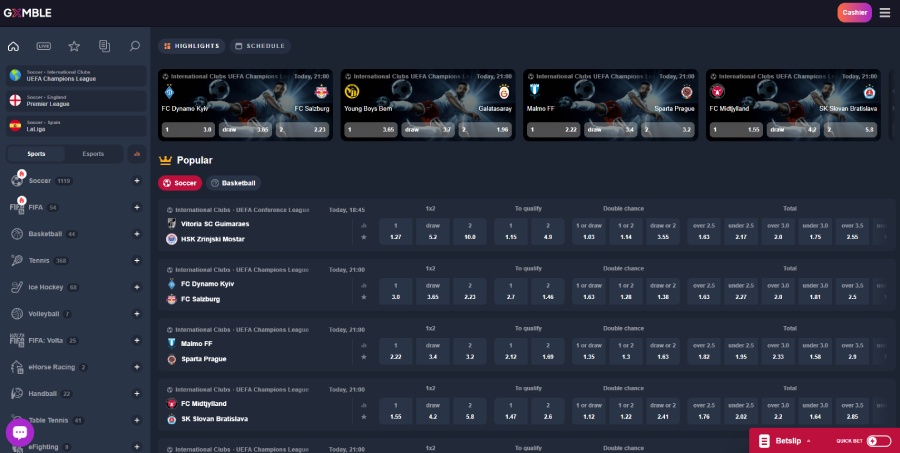This screenshot has width=900, height=453.
Task: Open the Young Boys Bern vs Galatasaray card
Action: pyautogui.click(x=428, y=105)
